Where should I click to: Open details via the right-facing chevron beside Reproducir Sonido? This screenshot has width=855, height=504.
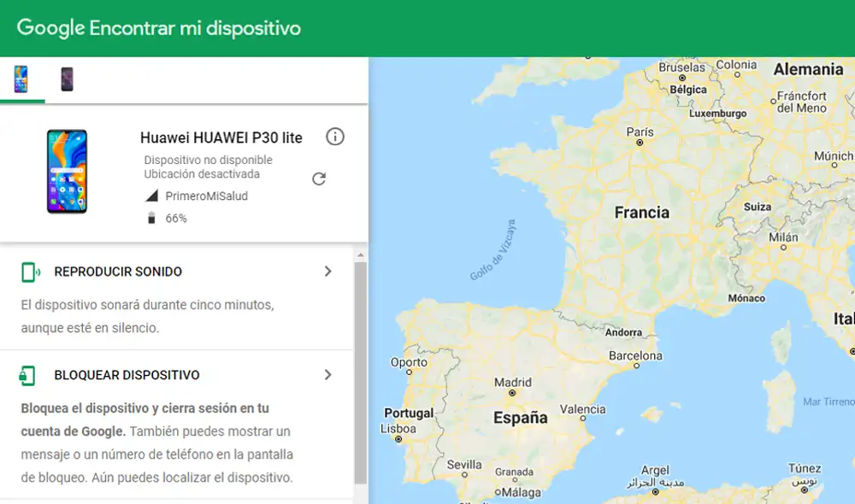(328, 271)
